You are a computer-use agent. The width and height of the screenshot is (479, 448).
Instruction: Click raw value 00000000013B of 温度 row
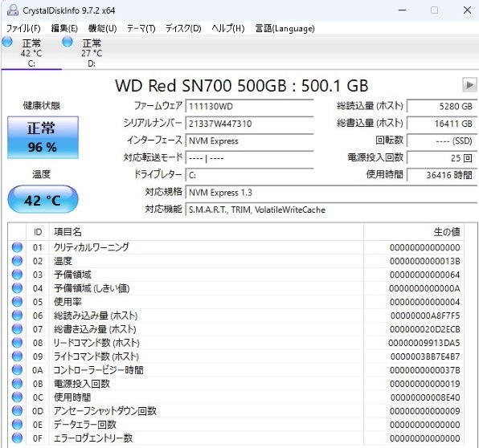(x=424, y=261)
